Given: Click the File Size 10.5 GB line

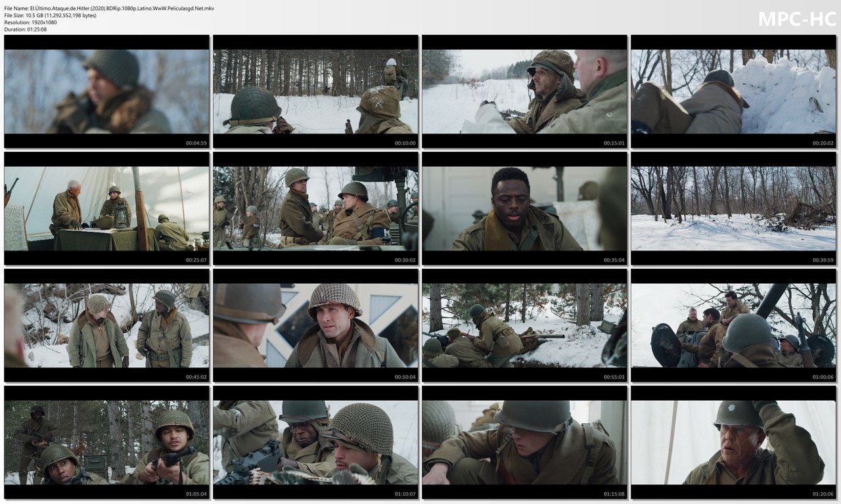Looking at the screenshot, I should tap(50, 16).
